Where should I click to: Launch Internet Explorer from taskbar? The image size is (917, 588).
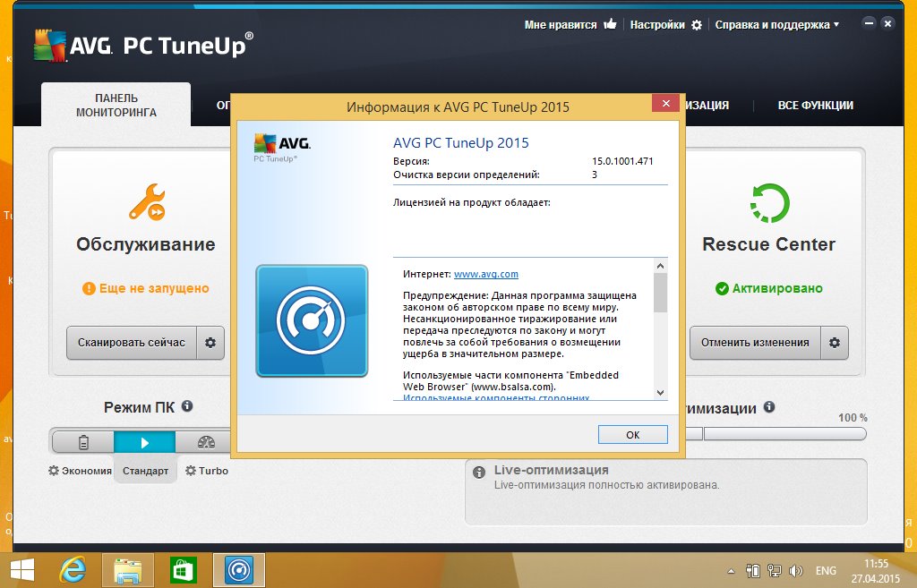pos(73,570)
